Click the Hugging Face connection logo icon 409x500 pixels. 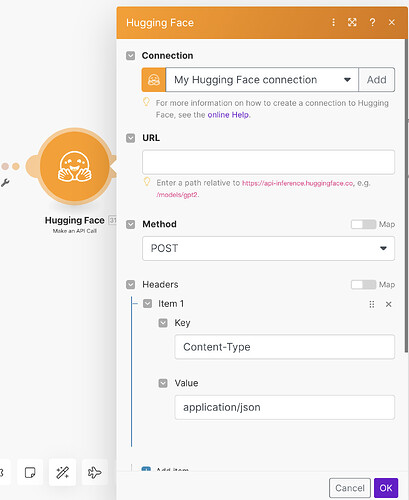154,80
